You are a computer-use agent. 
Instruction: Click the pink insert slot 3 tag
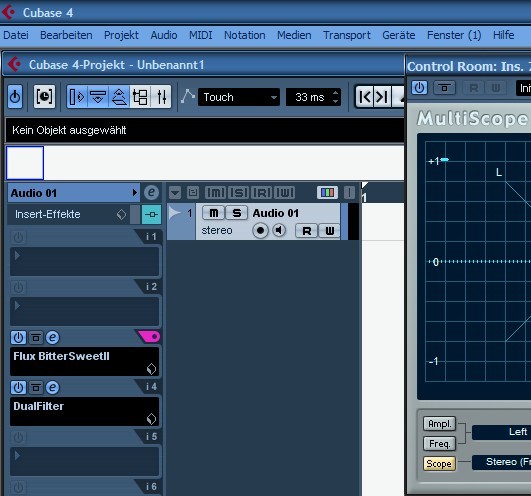point(150,337)
